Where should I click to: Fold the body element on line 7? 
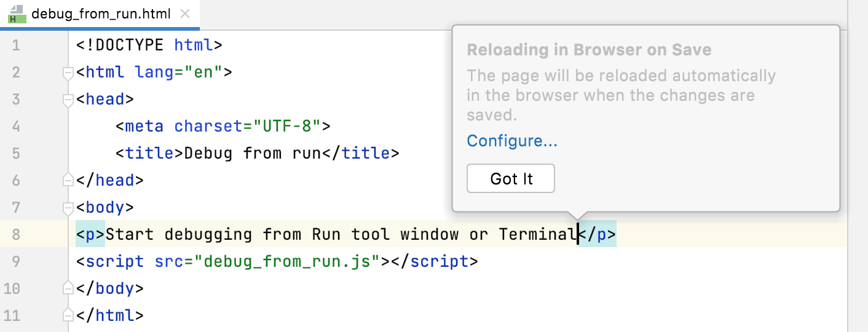[x=68, y=208]
